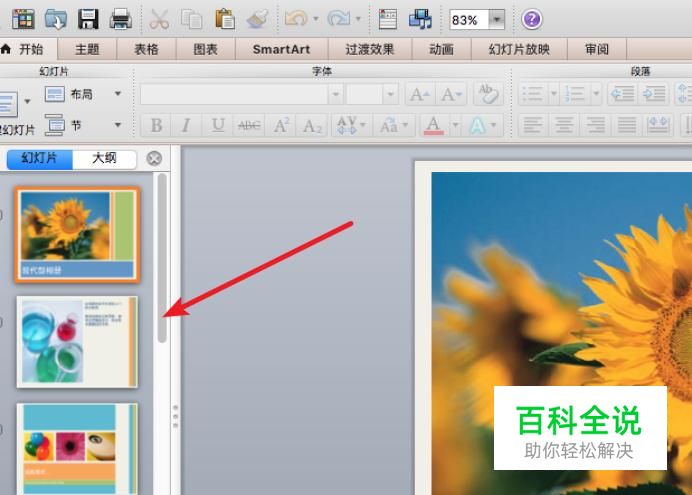Close the slide pane with X button
The image size is (692, 495).
click(x=154, y=159)
